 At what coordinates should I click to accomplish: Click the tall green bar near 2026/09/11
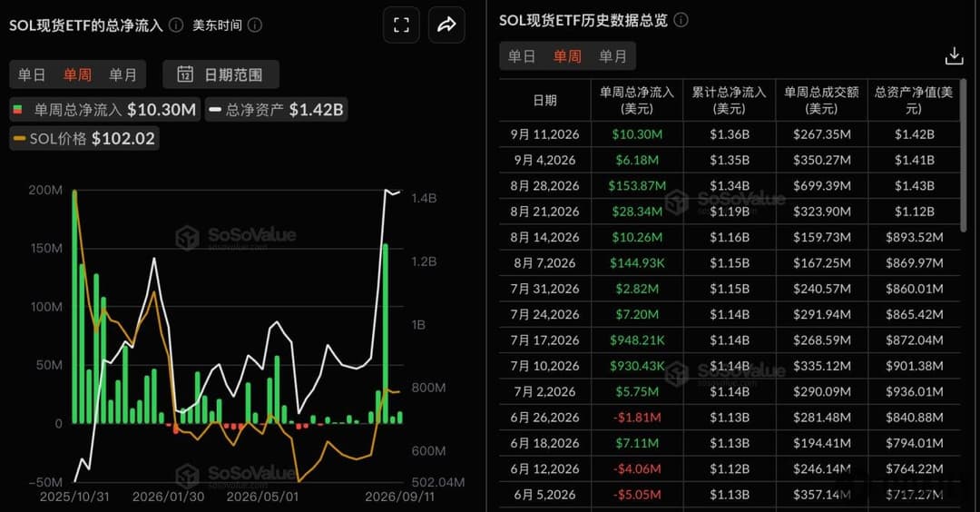(386, 334)
